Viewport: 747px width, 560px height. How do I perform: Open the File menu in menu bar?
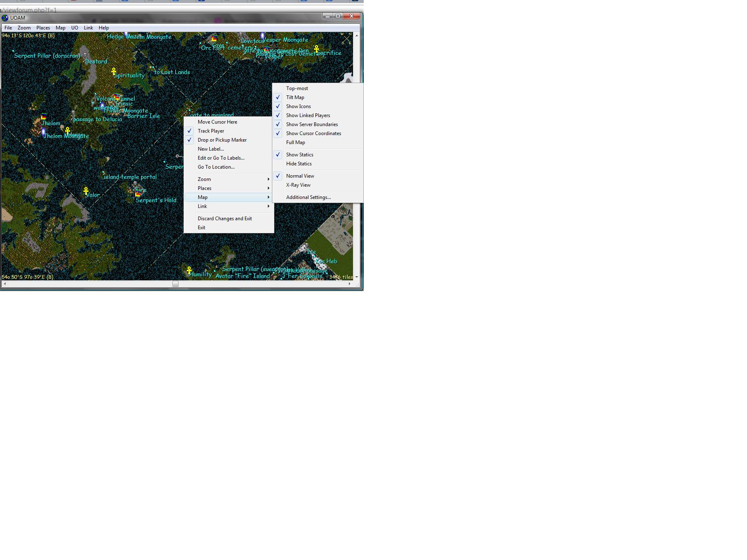pyautogui.click(x=8, y=28)
